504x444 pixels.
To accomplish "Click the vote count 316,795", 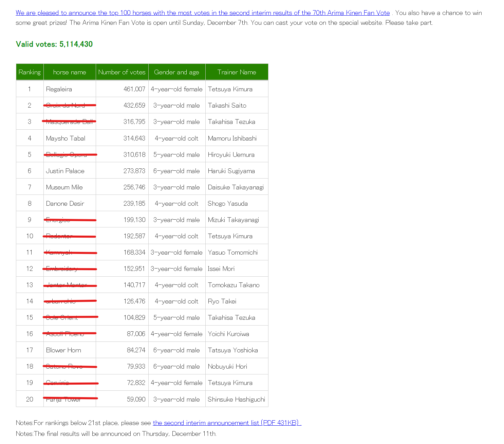I will tap(134, 122).
